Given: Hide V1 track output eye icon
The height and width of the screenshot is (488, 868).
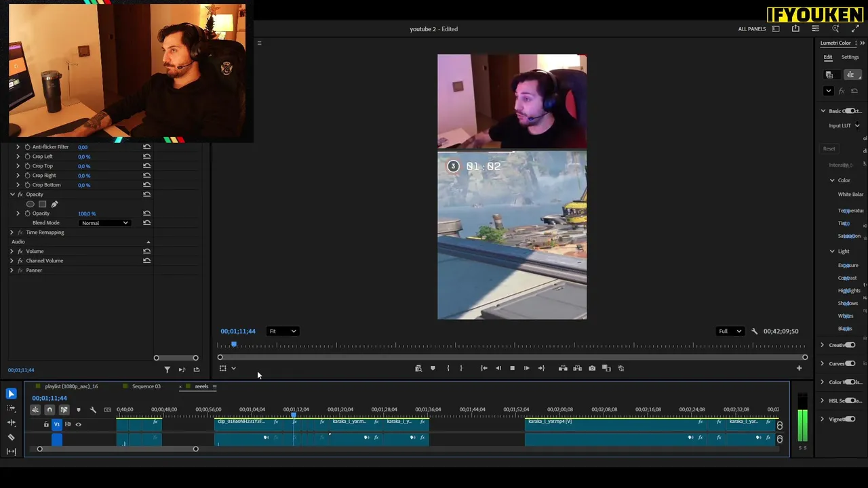Looking at the screenshot, I should pos(79,424).
